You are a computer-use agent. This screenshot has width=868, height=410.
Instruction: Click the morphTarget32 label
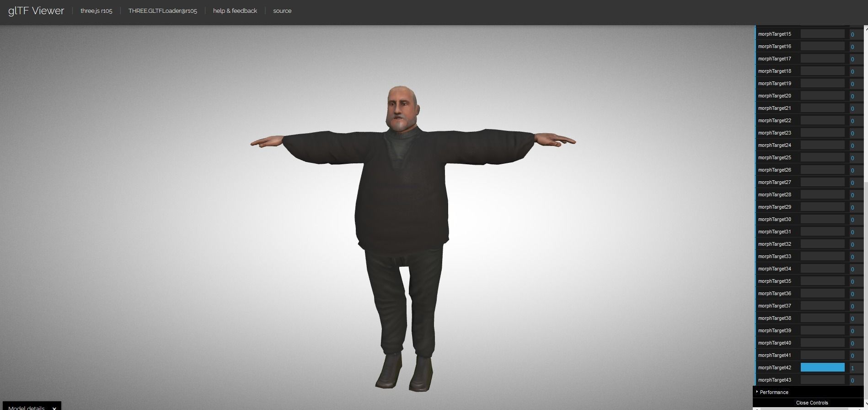pyautogui.click(x=774, y=244)
